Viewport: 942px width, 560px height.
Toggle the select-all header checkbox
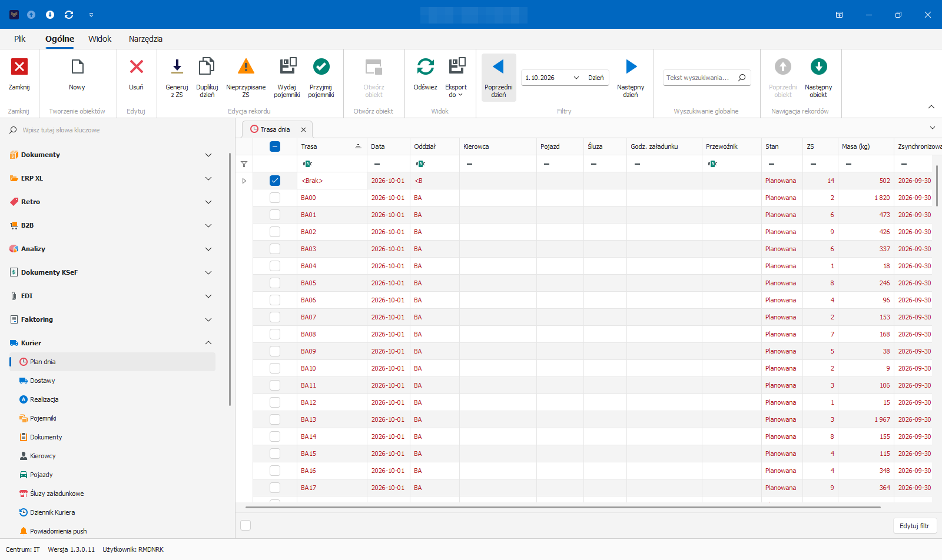coord(275,146)
